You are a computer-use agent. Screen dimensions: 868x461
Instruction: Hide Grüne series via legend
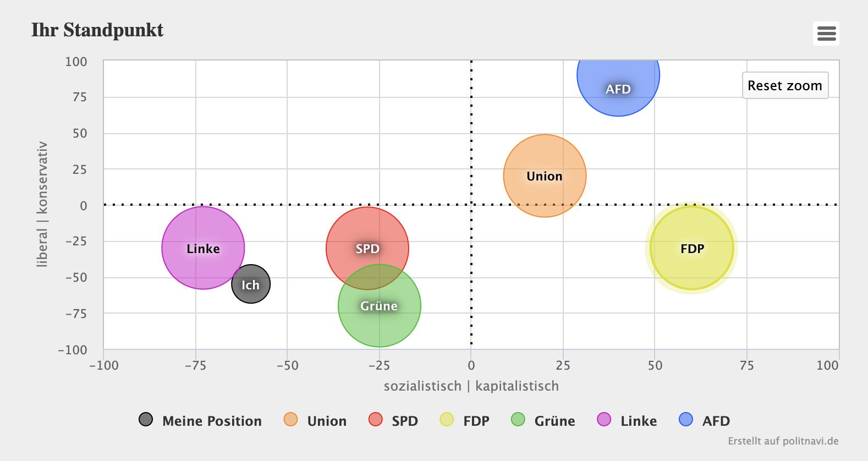point(543,421)
